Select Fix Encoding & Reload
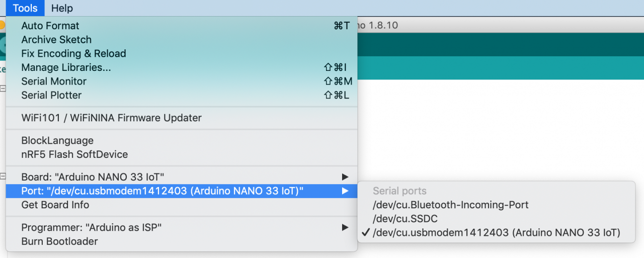 coord(73,54)
